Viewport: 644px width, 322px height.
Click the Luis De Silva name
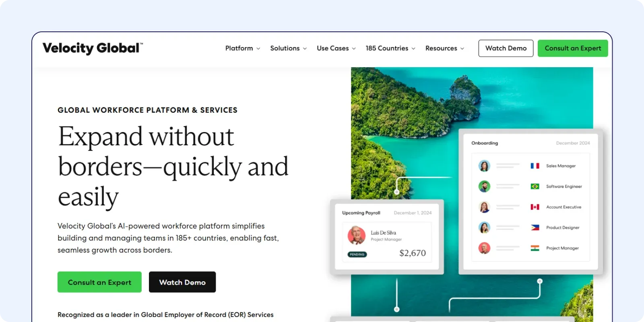[383, 233]
